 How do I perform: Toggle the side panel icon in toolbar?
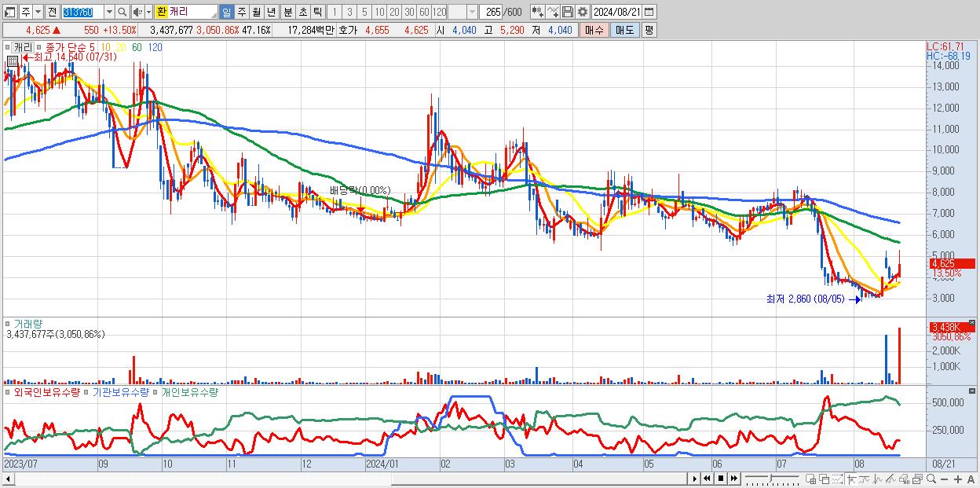(x=9, y=12)
